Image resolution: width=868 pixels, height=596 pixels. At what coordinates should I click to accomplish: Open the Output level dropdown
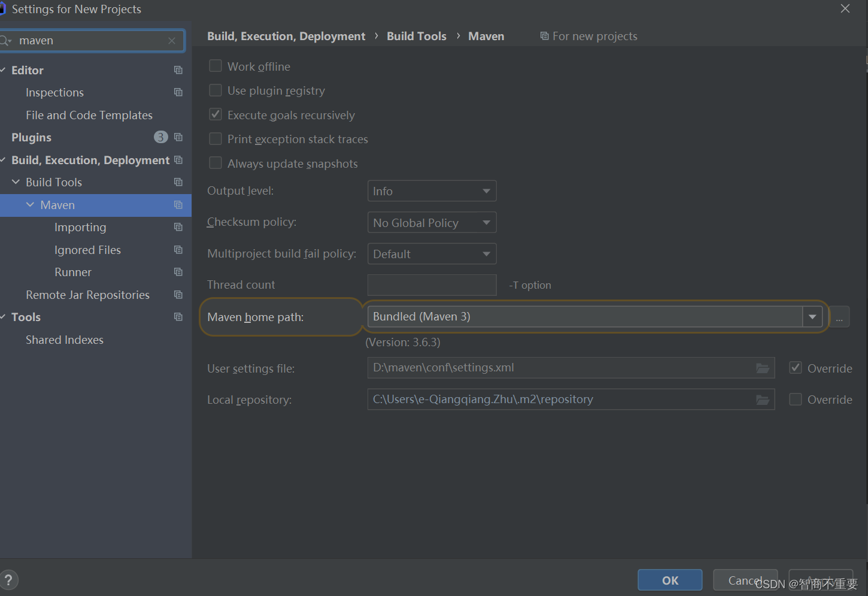432,191
